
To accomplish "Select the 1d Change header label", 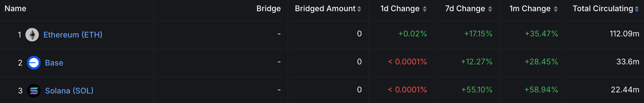I will coord(400,9).
